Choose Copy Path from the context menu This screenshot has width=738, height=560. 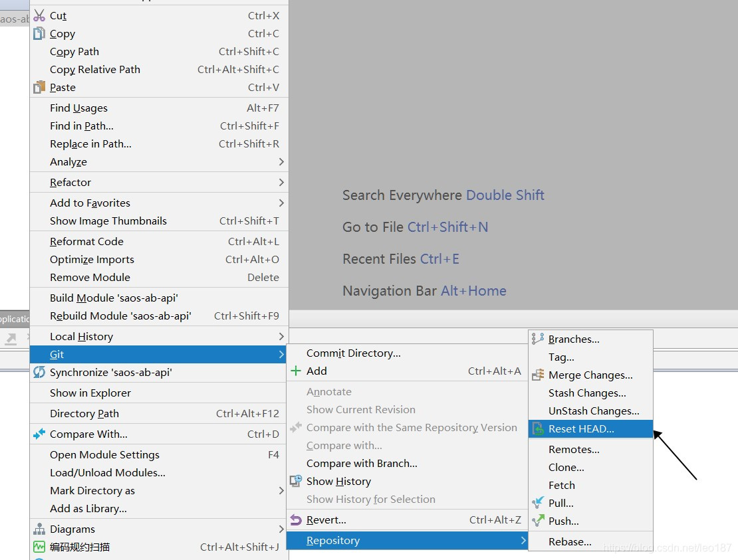pos(159,51)
